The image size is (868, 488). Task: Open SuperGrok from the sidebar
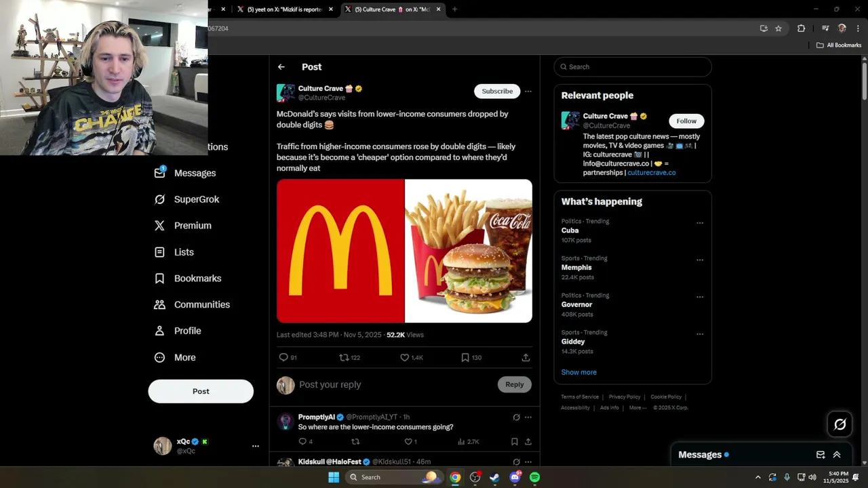click(x=186, y=199)
